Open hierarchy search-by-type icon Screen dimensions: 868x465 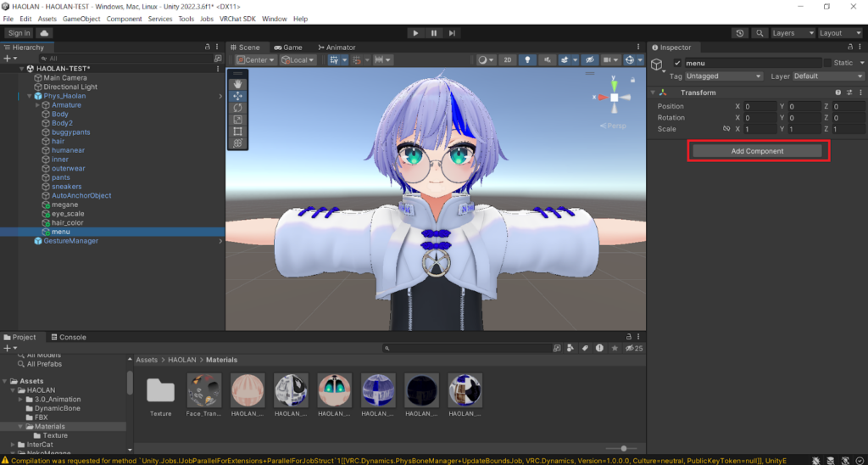click(218, 59)
